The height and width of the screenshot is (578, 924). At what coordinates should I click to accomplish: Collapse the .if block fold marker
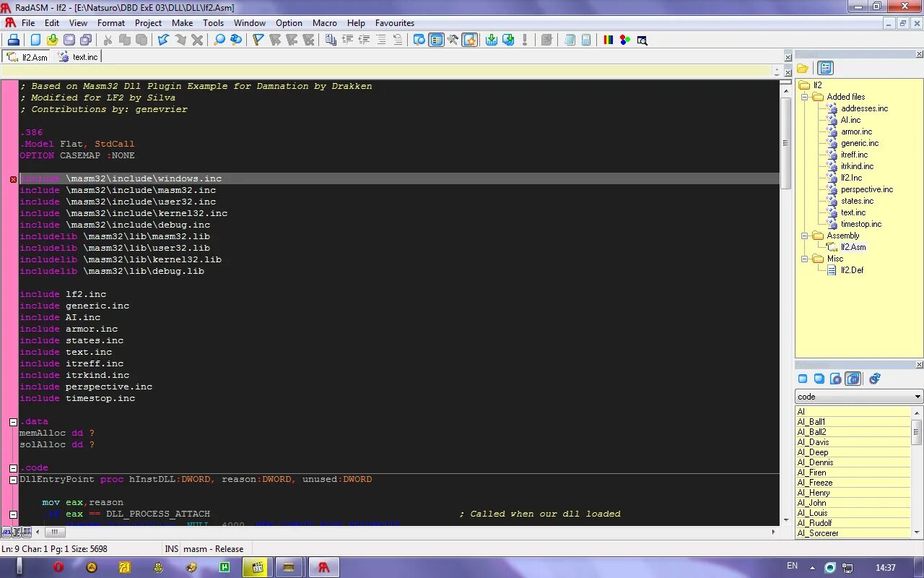click(x=13, y=514)
